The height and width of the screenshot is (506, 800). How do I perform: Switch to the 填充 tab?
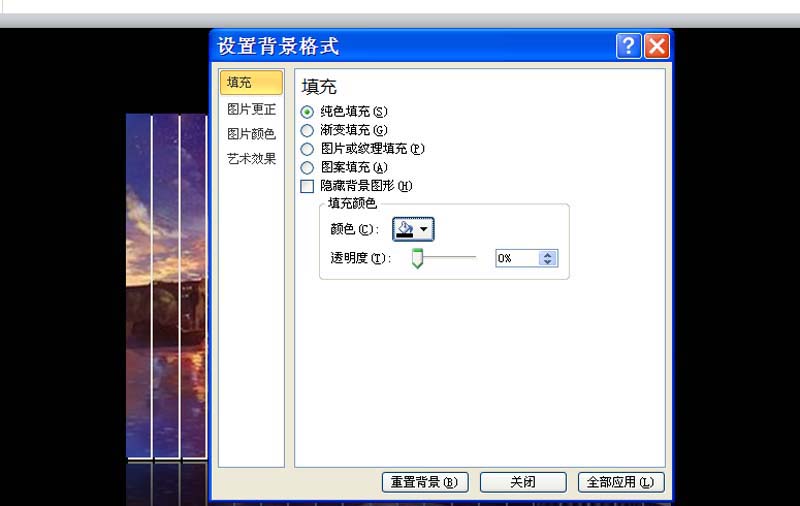click(251, 83)
